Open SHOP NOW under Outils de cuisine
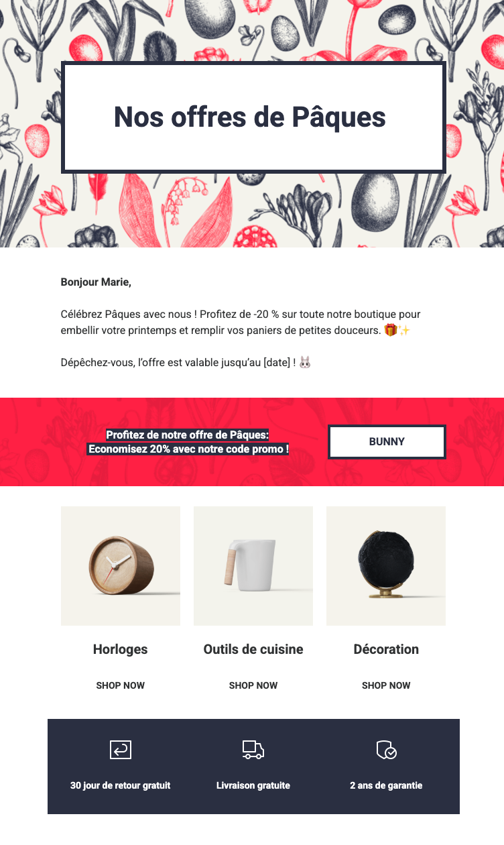The width and height of the screenshot is (504, 845). coord(253,685)
